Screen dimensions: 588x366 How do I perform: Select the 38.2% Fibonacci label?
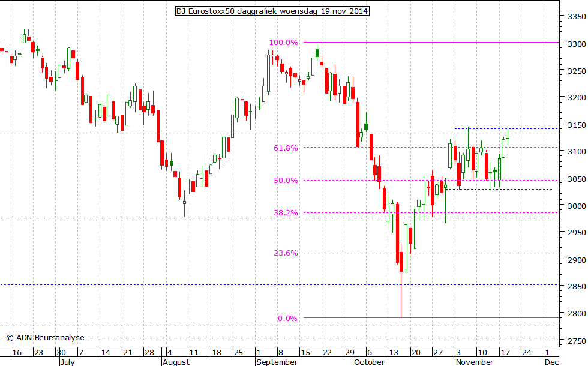[x=286, y=212]
